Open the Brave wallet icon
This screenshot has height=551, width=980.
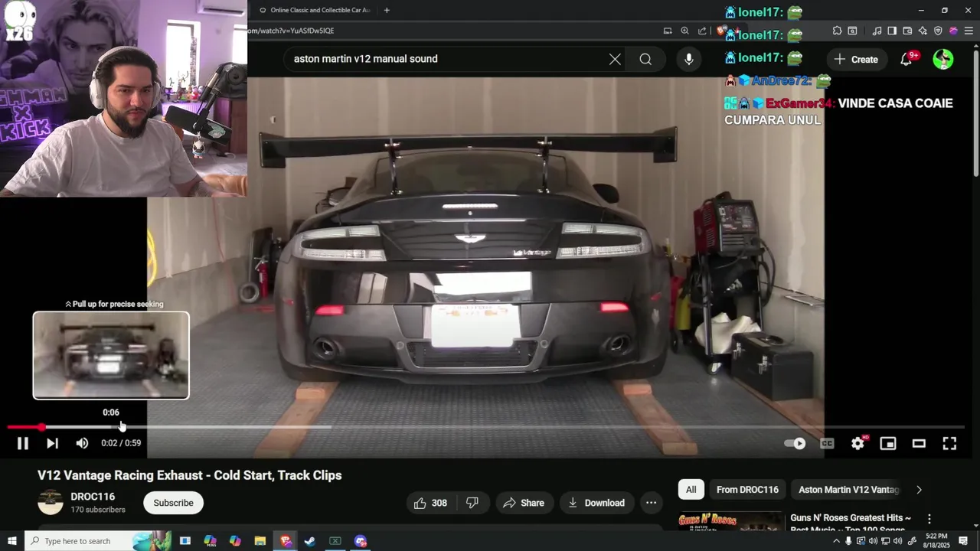pos(907,31)
